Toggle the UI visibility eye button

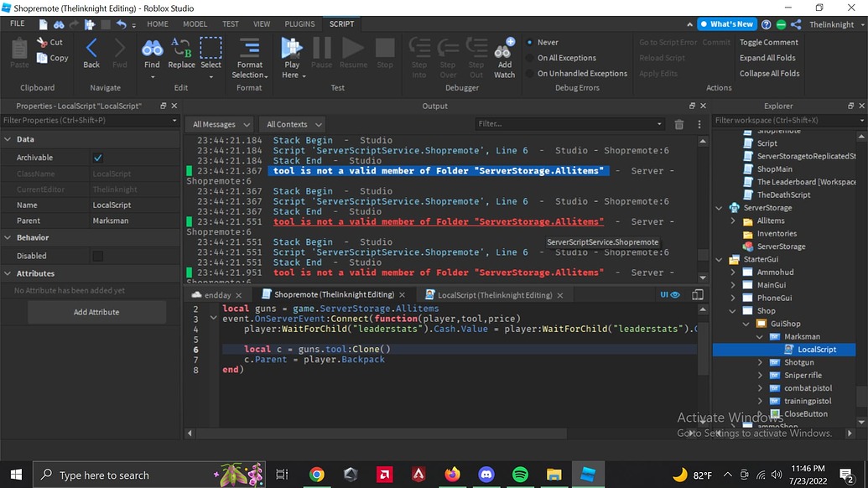670,295
